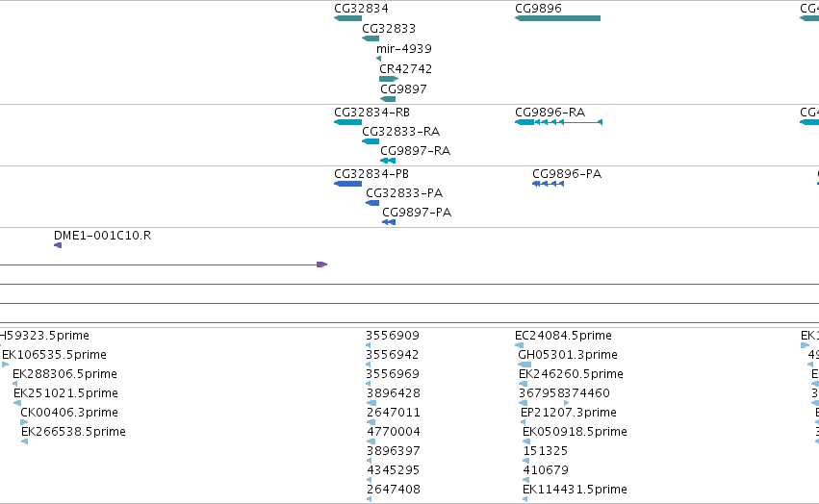Select the CR42742 gene label
This screenshot has width=819, height=504.
405,69
